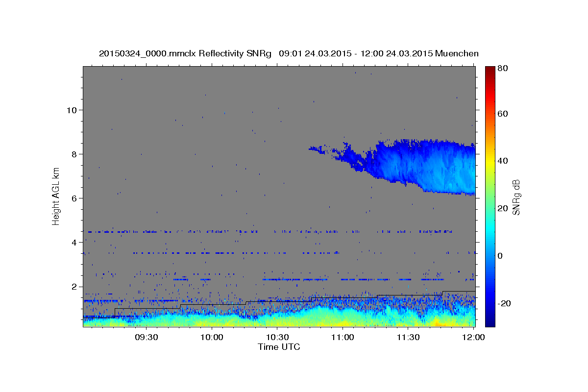588x392 pixels.
Task: Click the 12:00 time tick label
Action: (x=474, y=337)
